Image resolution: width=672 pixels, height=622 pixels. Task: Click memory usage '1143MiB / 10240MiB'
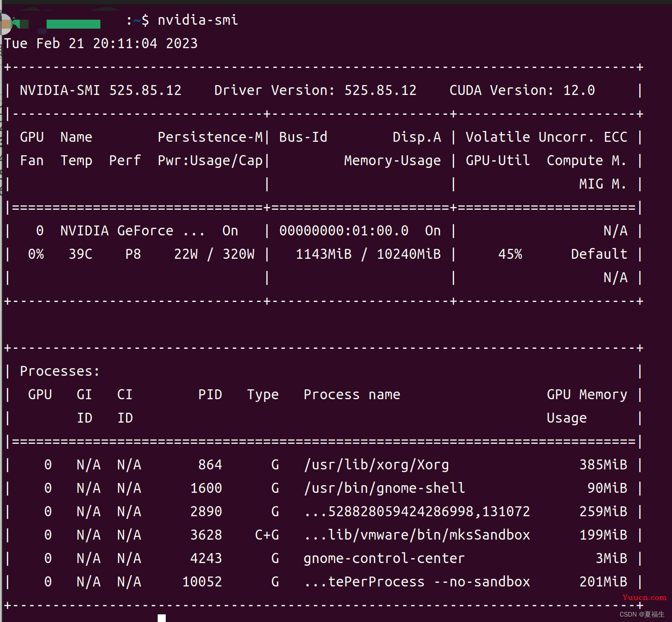click(368, 254)
